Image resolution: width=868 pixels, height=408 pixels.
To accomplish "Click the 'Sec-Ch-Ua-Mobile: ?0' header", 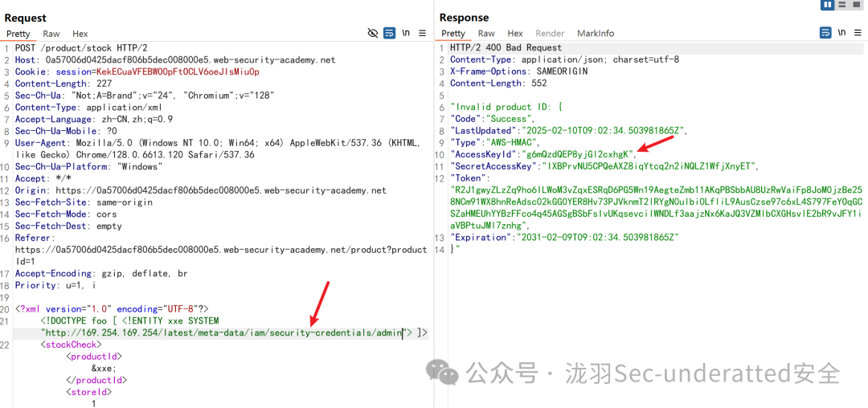I will 65,132.
